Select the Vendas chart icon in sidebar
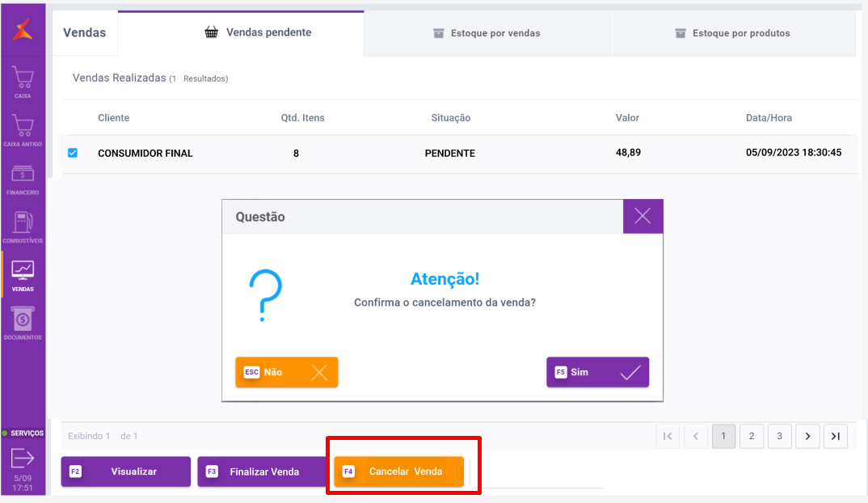 point(23,270)
